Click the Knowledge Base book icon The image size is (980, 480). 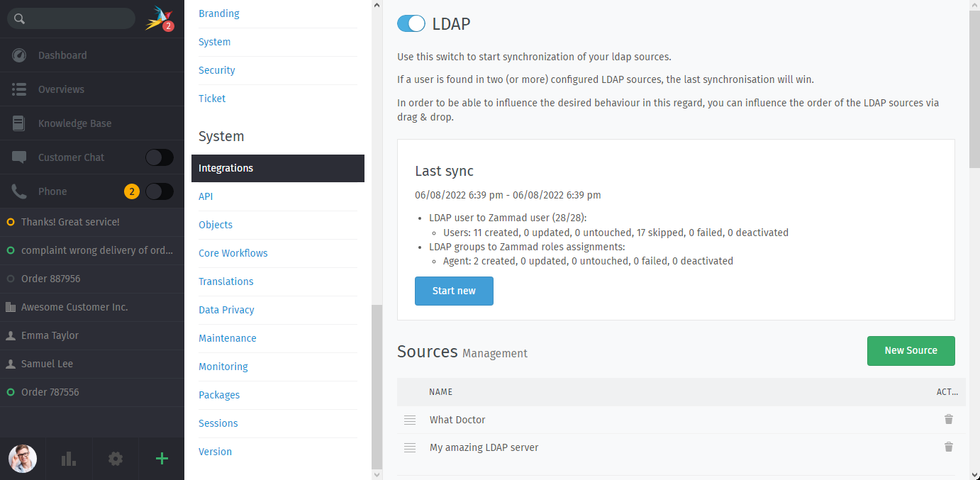click(19, 123)
